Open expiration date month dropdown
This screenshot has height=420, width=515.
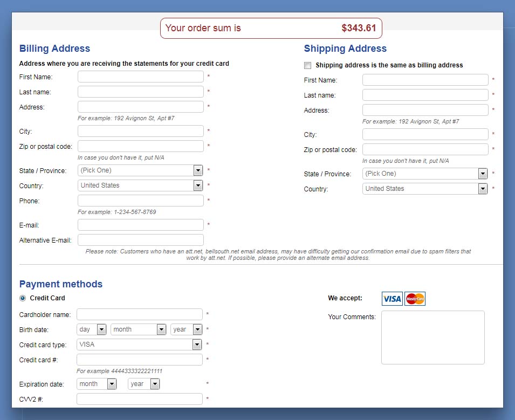point(97,384)
